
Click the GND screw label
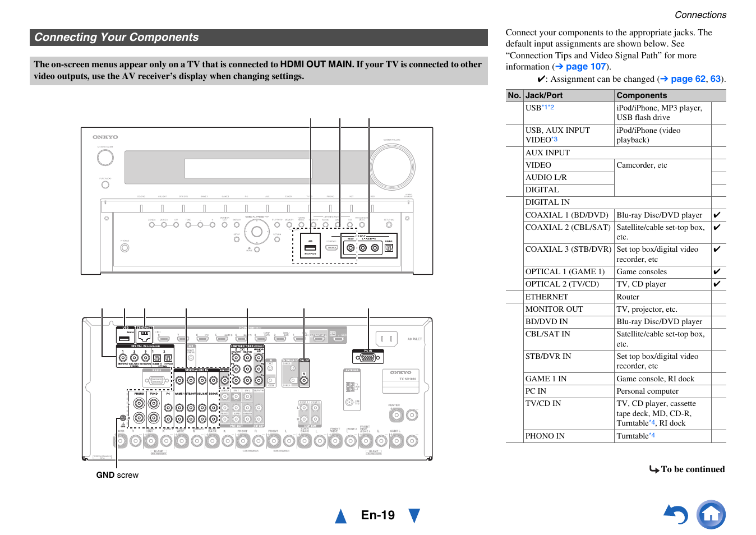click(x=117, y=475)
